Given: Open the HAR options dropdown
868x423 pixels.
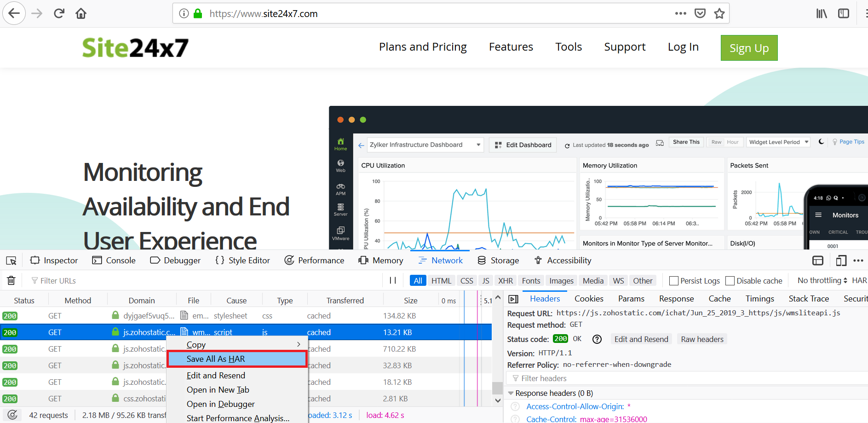Looking at the screenshot, I should pos(859,280).
